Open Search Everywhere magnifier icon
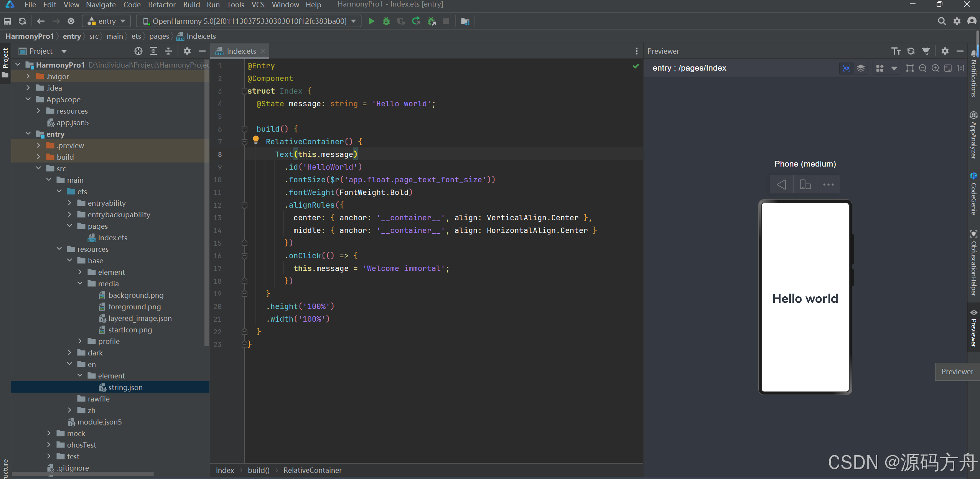This screenshot has width=980, height=479. [942, 21]
